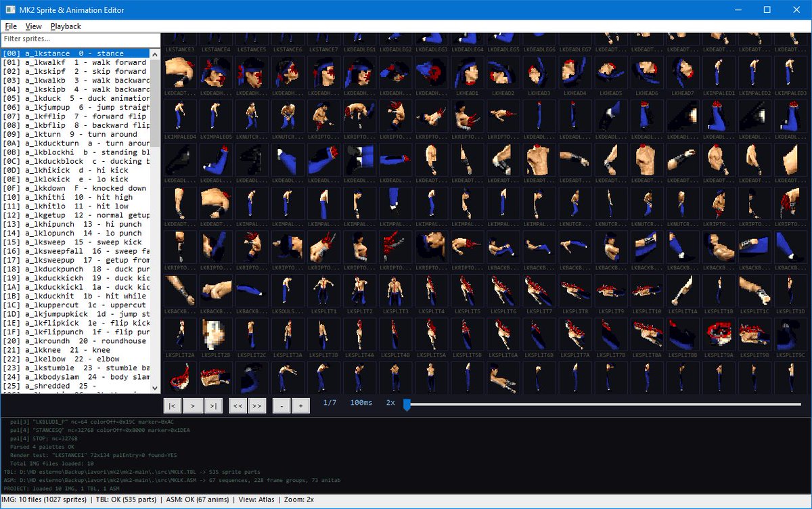The height and width of the screenshot is (509, 812).
Task: Jump to first frame with |< button
Action: click(x=173, y=405)
